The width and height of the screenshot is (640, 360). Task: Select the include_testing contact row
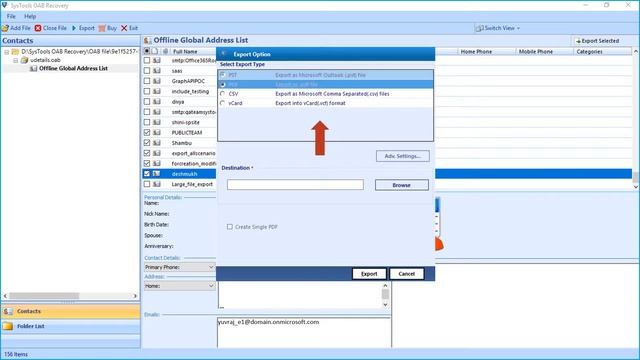point(190,91)
